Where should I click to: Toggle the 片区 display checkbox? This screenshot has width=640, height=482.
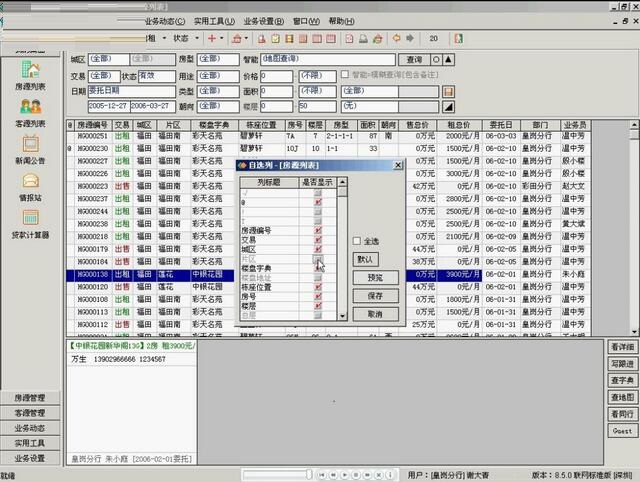tap(318, 260)
